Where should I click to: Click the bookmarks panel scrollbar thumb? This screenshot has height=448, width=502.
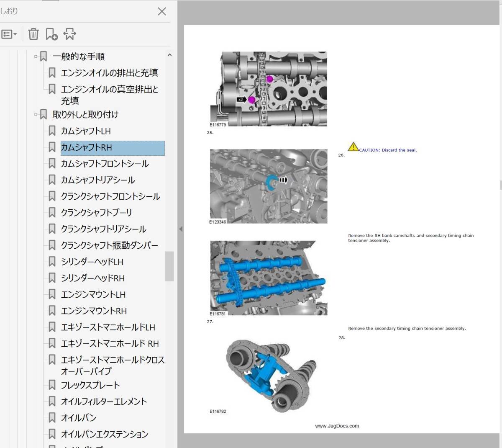(x=169, y=266)
